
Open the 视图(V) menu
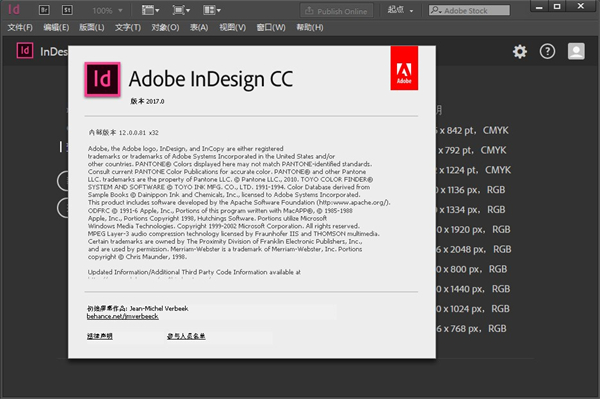click(x=233, y=28)
